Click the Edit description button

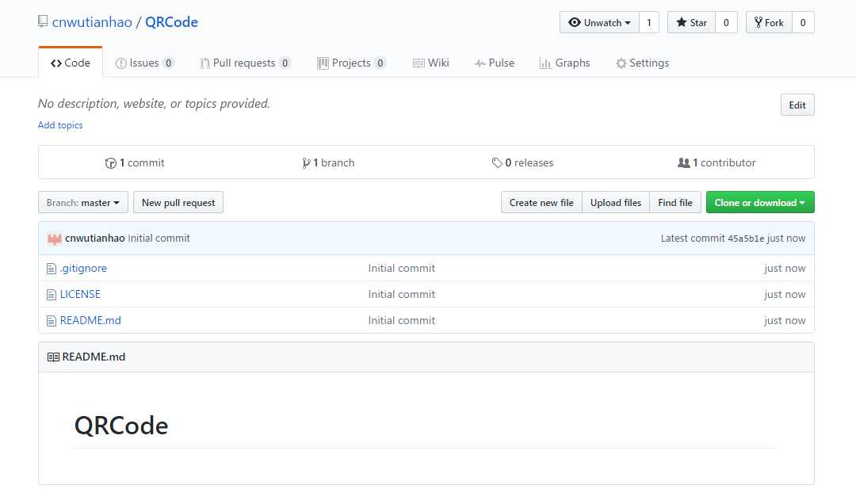coord(797,105)
